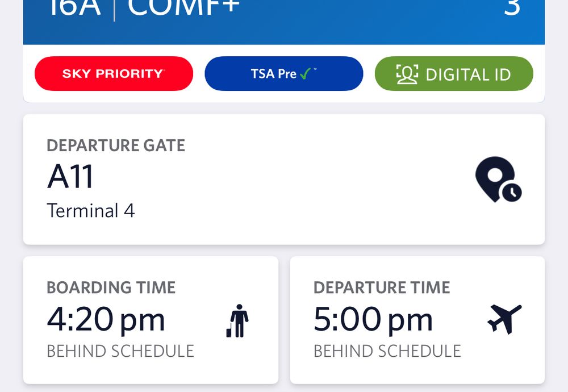Tap BEHIND SCHEDULE under boarding time
Viewport: 568px width, 392px height.
pyautogui.click(x=120, y=351)
